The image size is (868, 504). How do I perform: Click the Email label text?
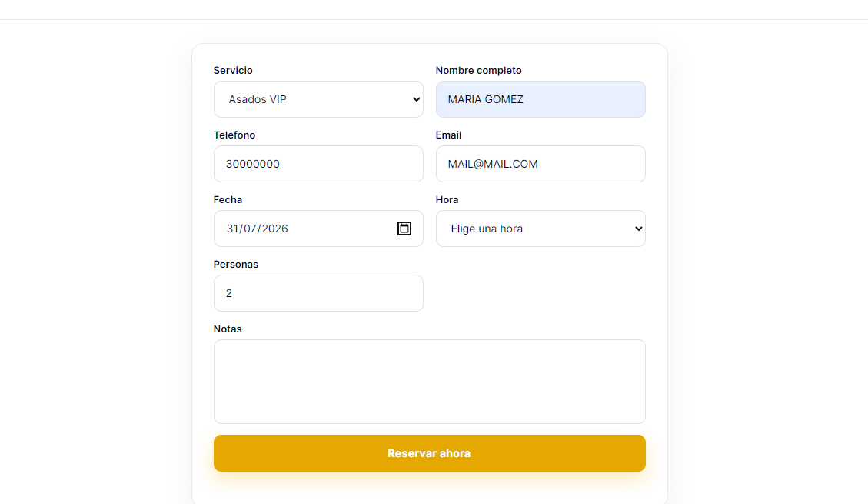[448, 135]
